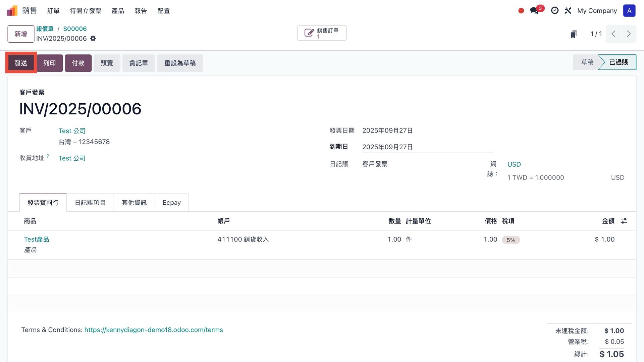
Task: Click the user avatar A icon
Action: pos(629,11)
